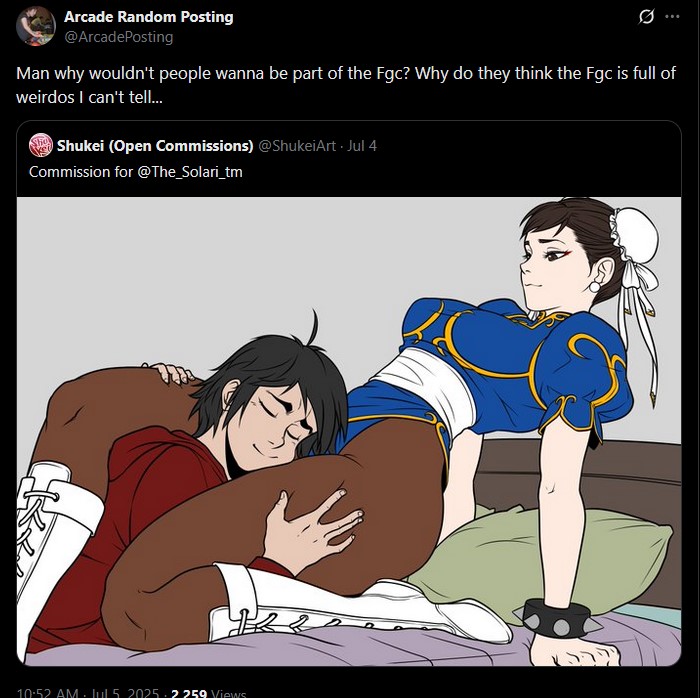
Task: Open the quoted post's artwork image
Action: pos(349,431)
